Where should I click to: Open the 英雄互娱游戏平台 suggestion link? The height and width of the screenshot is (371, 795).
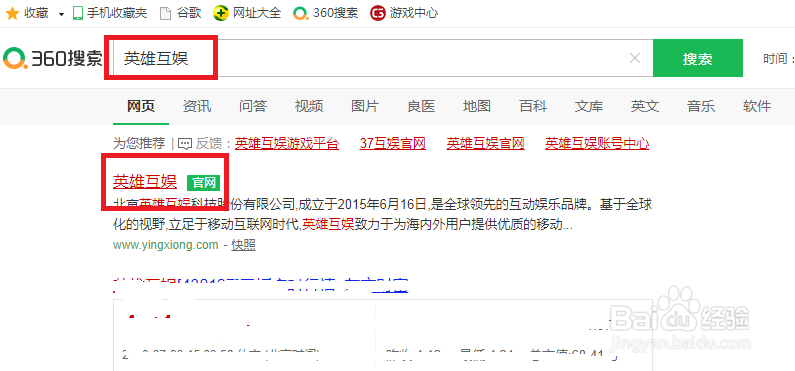click(287, 143)
